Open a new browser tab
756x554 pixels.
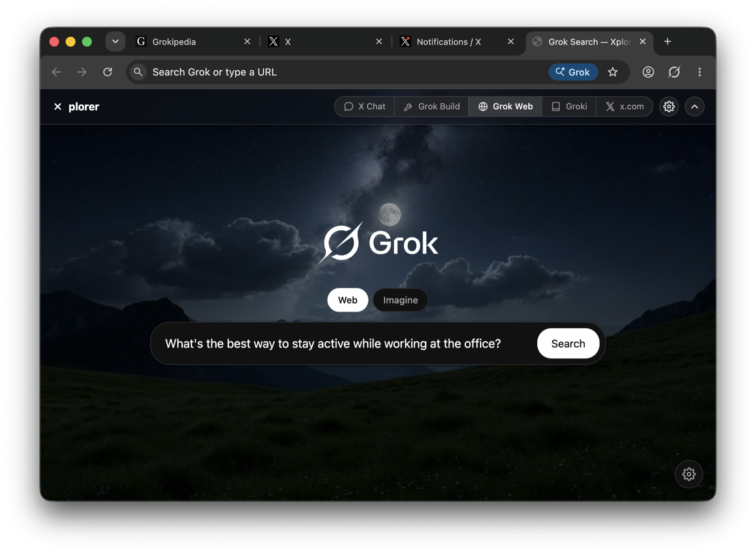pyautogui.click(x=667, y=41)
